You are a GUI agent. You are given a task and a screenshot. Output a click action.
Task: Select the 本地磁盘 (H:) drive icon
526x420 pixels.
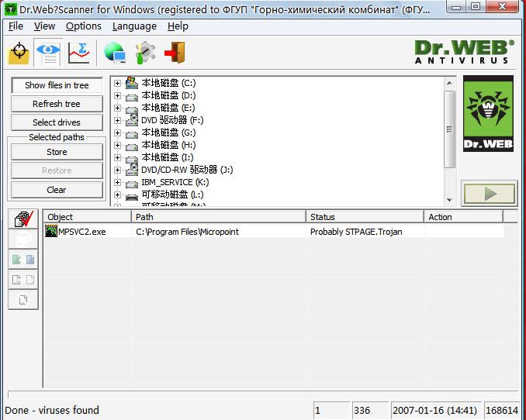point(132,146)
